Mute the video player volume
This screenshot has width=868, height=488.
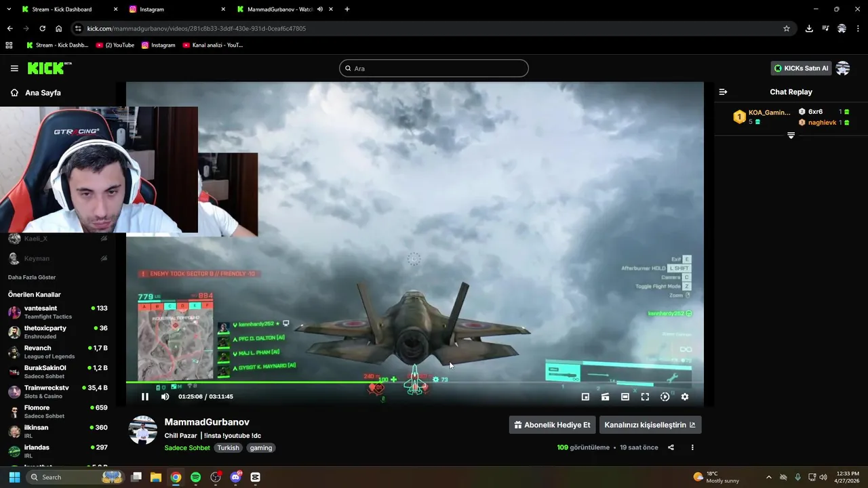tap(165, 396)
